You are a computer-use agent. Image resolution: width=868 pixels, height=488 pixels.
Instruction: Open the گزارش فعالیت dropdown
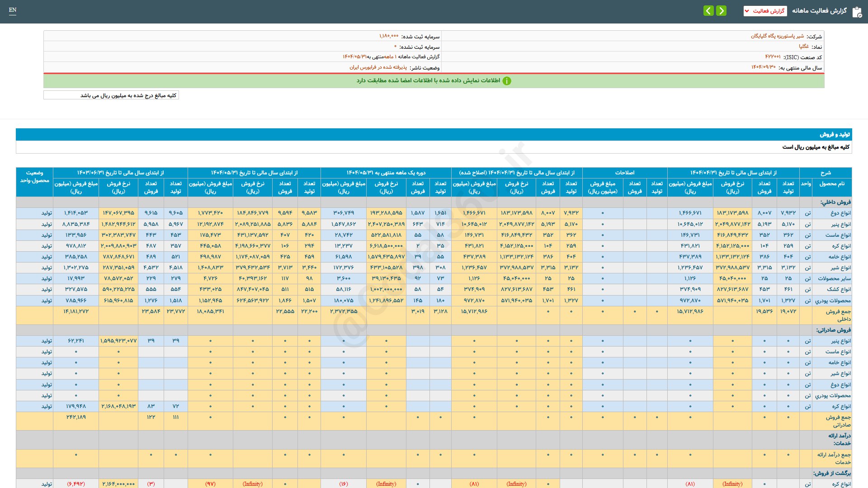click(x=765, y=11)
